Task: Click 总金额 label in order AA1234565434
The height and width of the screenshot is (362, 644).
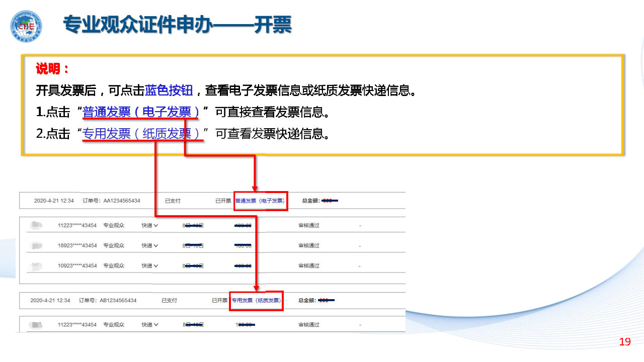Action: [x=310, y=201]
